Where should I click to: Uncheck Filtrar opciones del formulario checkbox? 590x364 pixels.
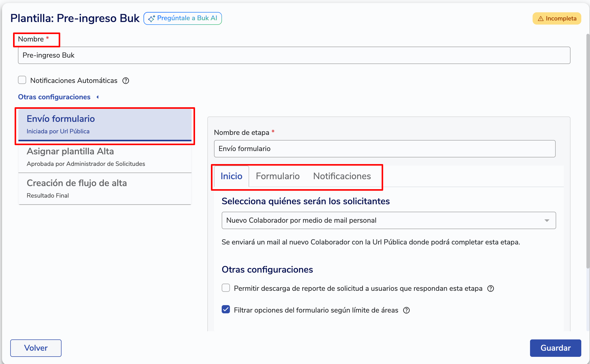coord(226,309)
